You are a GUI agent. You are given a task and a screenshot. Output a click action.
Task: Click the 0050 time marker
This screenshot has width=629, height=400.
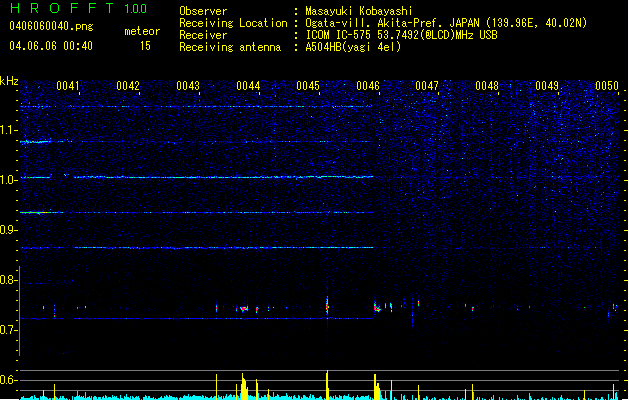[607, 86]
